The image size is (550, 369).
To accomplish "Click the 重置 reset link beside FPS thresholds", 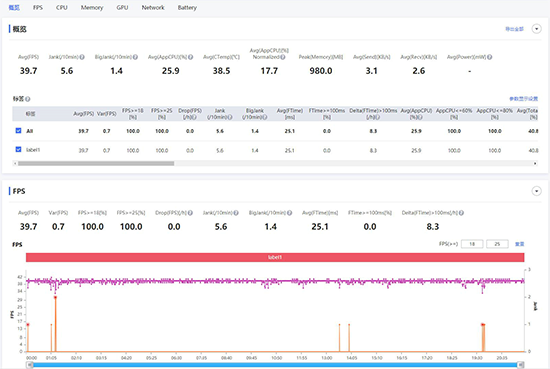I will click(519, 244).
